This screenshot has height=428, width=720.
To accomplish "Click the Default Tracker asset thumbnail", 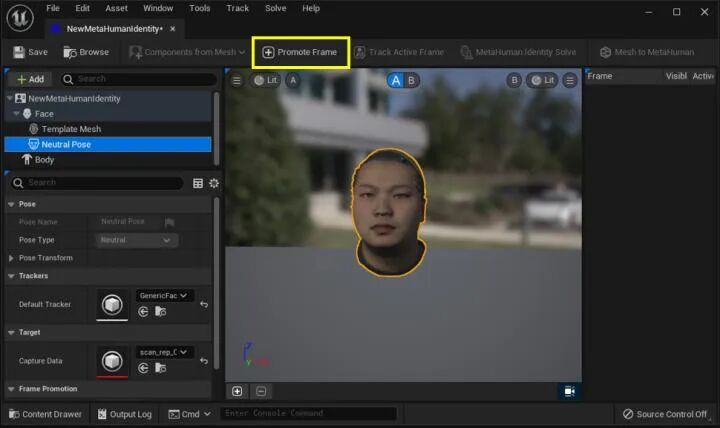I will tap(112, 304).
